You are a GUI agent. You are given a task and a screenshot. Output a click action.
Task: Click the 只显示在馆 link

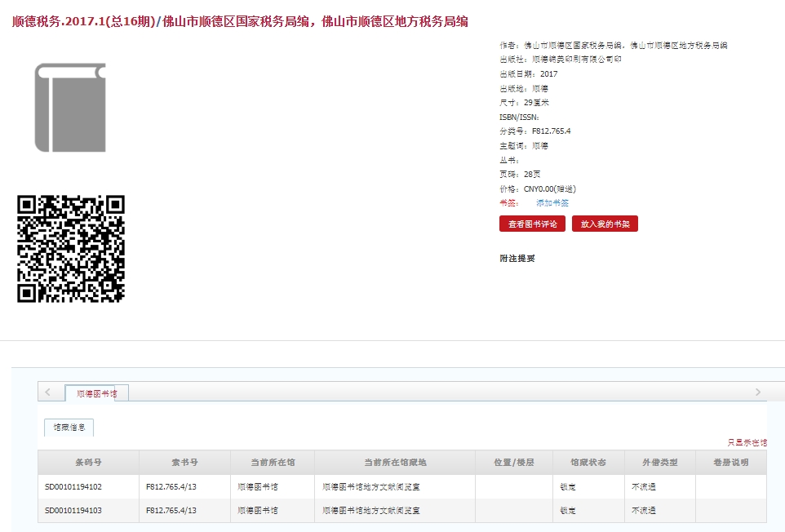747,442
